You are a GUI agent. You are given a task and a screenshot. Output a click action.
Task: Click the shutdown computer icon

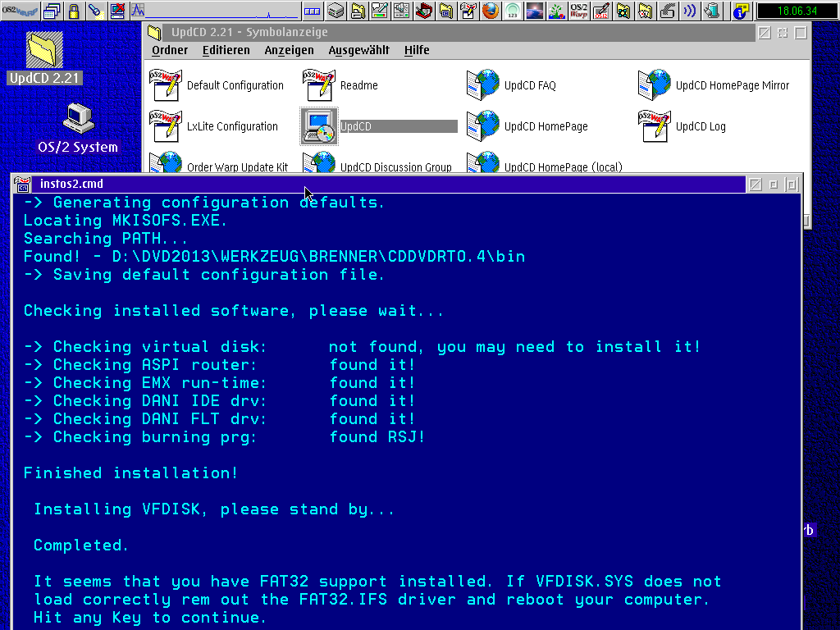point(117,10)
